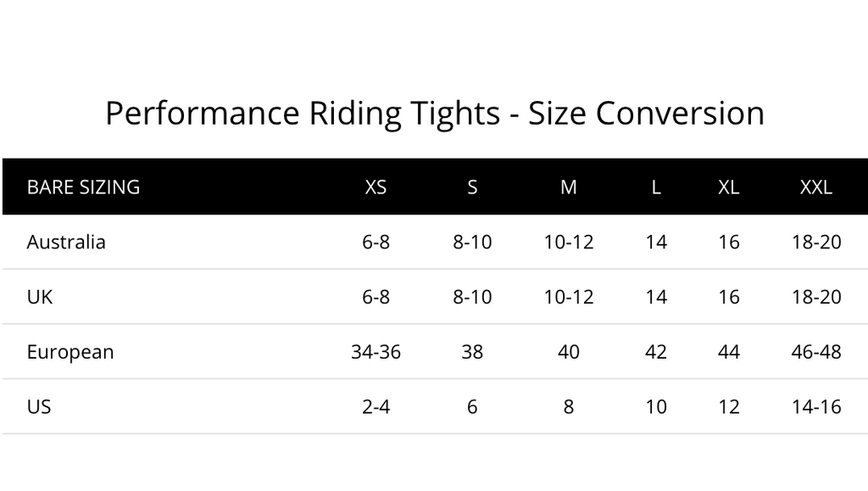Select the US row label

[39, 407]
